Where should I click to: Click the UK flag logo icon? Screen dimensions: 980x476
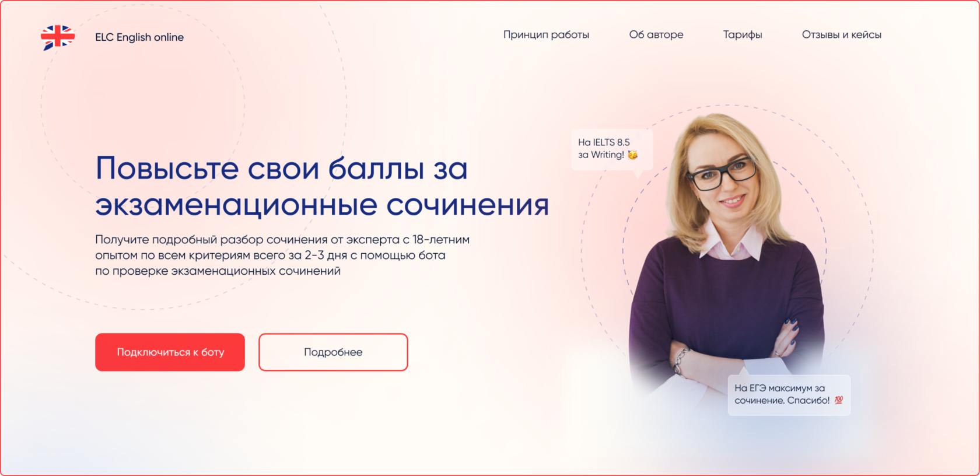click(x=58, y=37)
